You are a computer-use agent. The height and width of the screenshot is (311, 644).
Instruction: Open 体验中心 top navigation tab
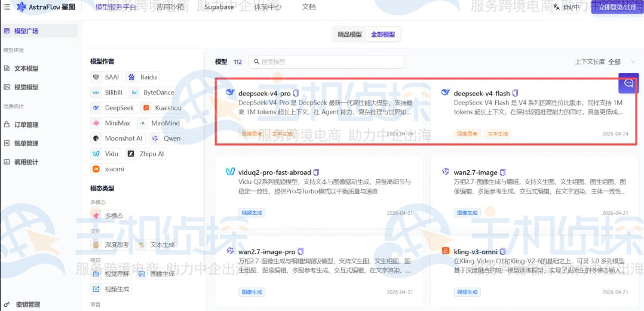click(268, 7)
